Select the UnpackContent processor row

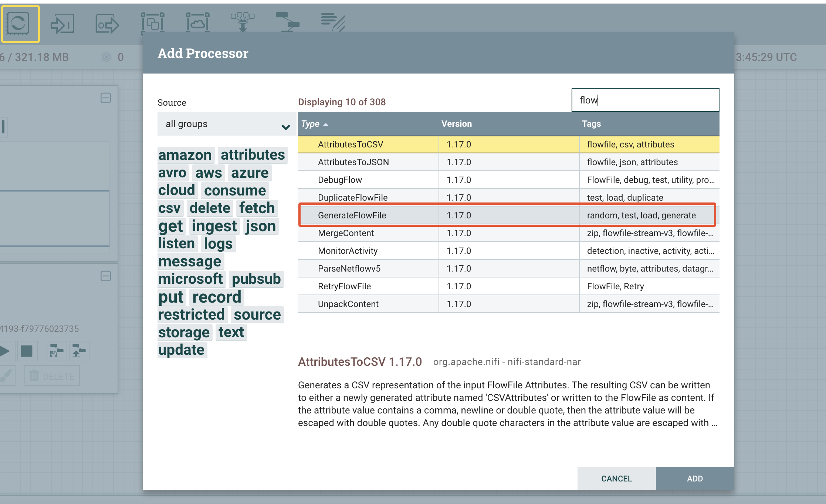click(x=509, y=304)
